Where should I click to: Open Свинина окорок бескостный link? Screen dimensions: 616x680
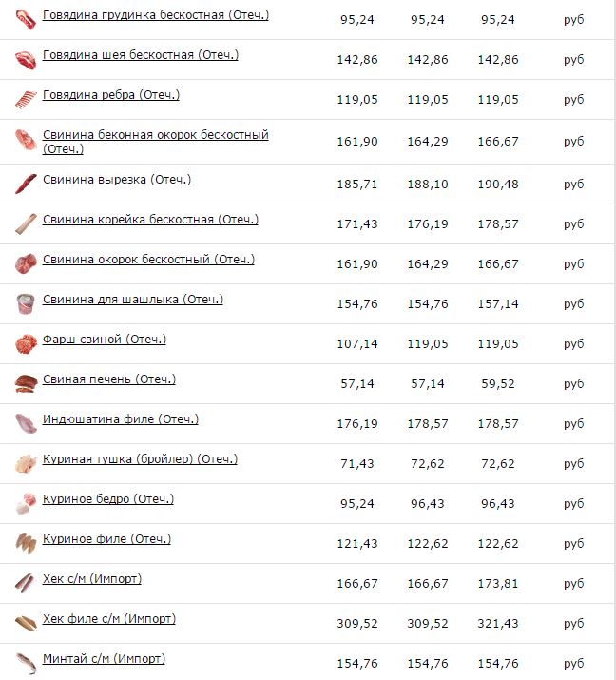(148, 259)
